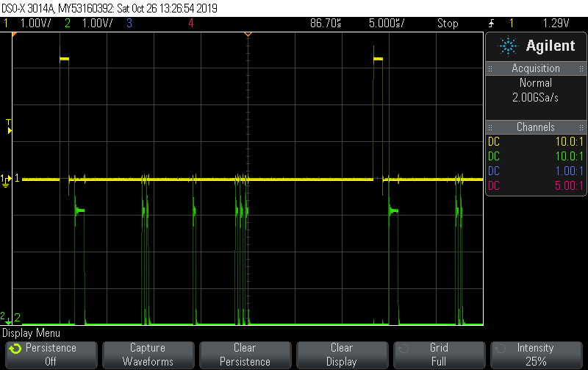Select channel 4 indicator in status bar
Screen dimensions: 588x370
(x=191, y=24)
